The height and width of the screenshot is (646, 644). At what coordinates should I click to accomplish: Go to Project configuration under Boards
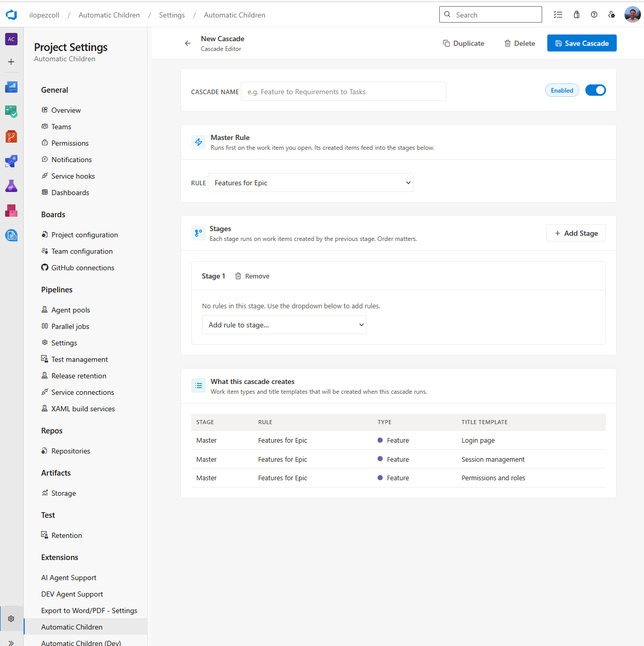(x=84, y=235)
